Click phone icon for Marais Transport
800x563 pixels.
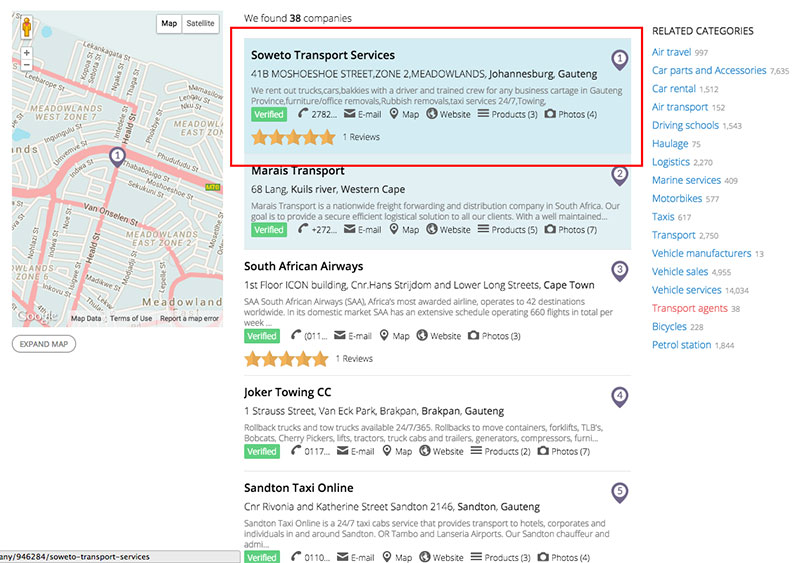(303, 229)
